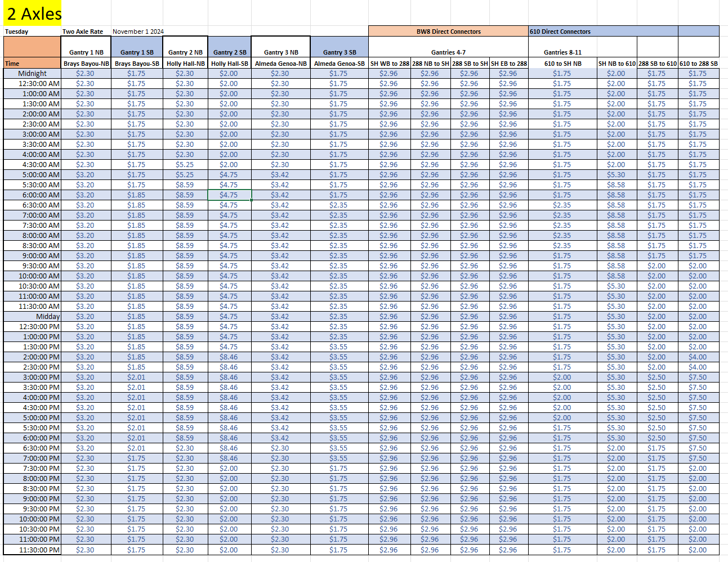The width and height of the screenshot is (728, 562).
Task: Click the "288 NB to SH" column header
Action: [431, 64]
